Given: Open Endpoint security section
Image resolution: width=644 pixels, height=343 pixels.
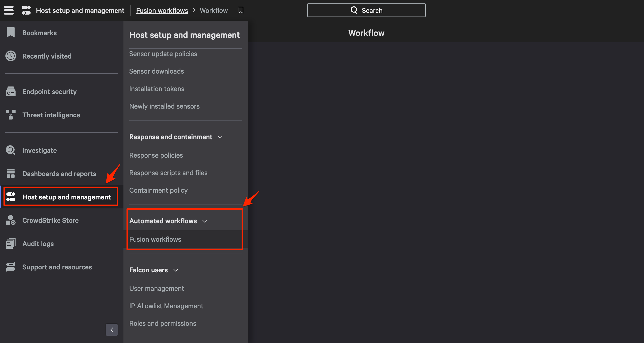Looking at the screenshot, I should coord(49,92).
